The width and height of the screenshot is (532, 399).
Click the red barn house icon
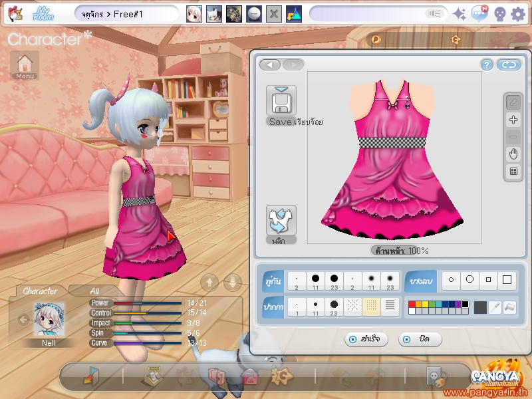[249, 377]
